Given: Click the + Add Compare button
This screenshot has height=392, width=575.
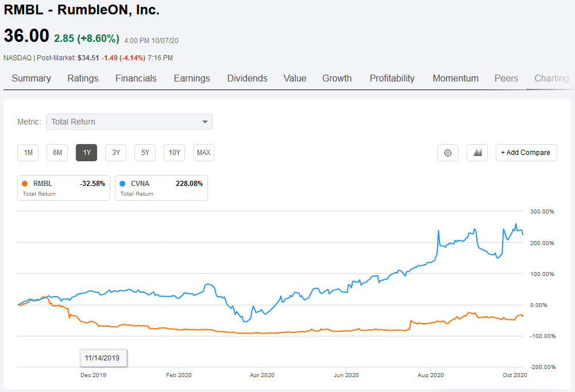Looking at the screenshot, I should tap(526, 153).
